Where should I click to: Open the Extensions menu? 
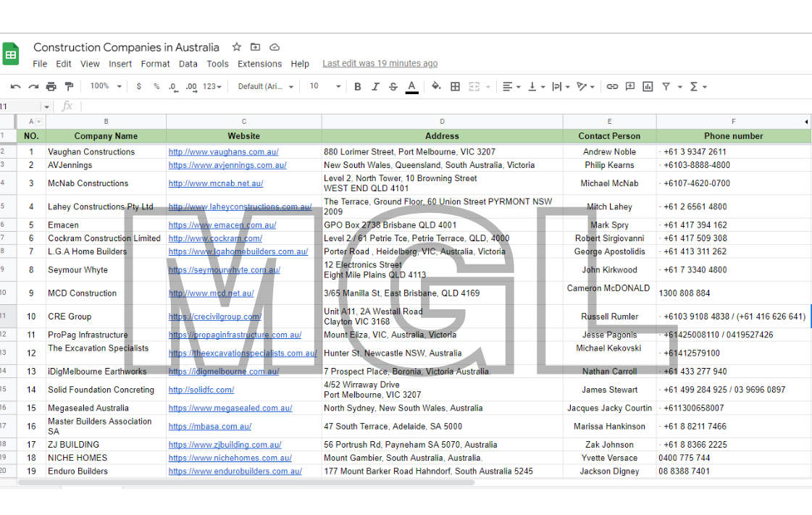260,64
